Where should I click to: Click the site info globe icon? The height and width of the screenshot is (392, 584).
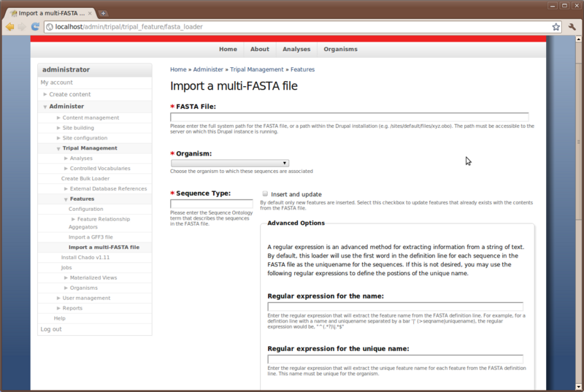(50, 27)
